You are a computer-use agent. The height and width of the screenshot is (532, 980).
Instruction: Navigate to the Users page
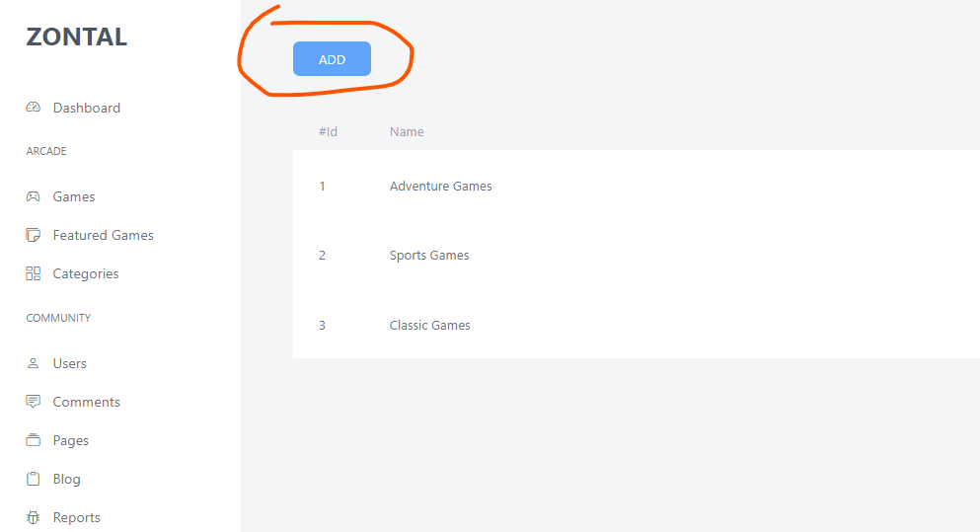[70, 363]
